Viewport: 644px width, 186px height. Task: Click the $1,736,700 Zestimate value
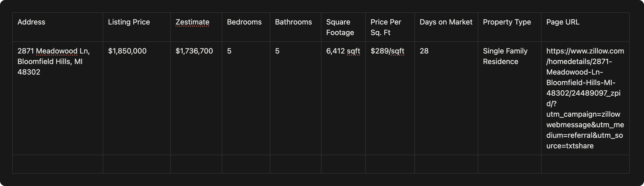pyautogui.click(x=194, y=51)
